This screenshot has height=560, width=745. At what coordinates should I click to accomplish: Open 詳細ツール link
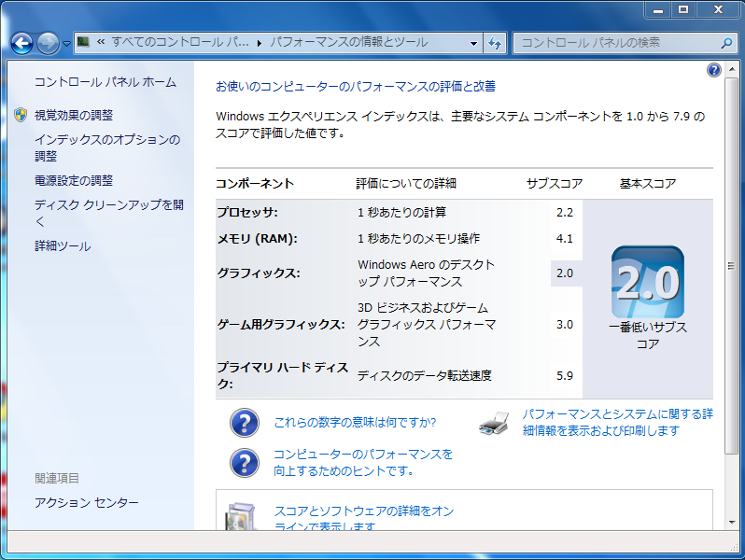click(63, 246)
